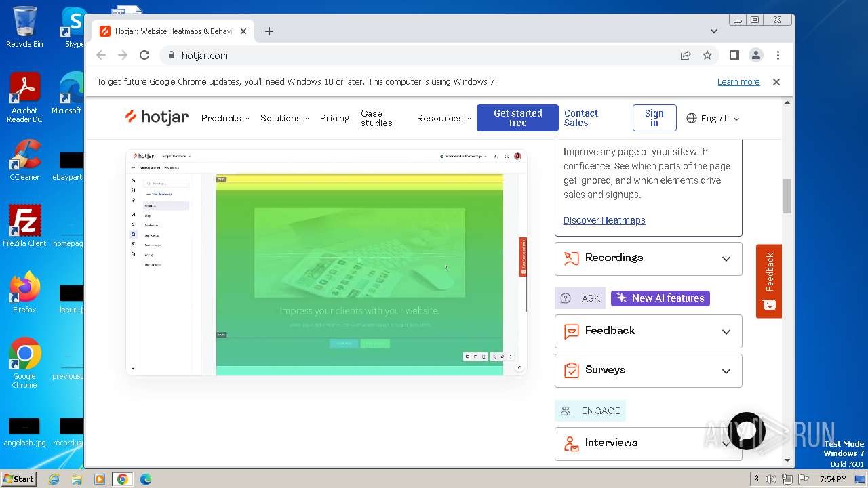Open the Solutions menu
Image resolution: width=868 pixels, height=488 pixels.
point(285,118)
